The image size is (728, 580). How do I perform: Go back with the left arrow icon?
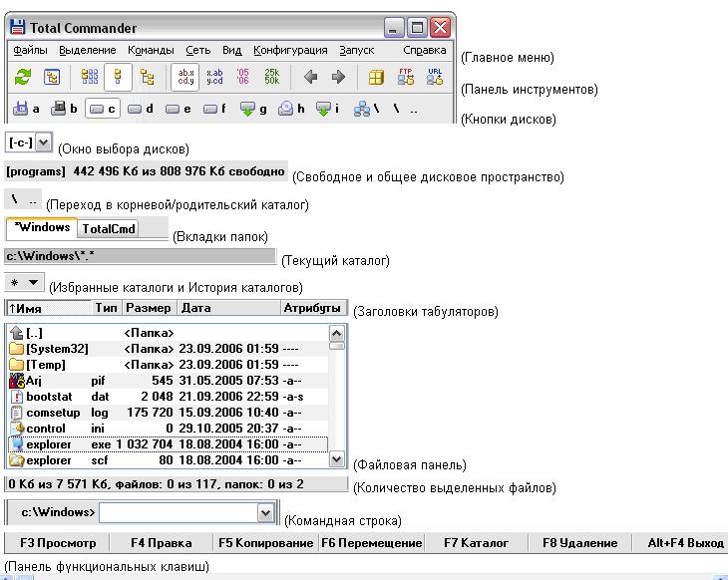pyautogui.click(x=310, y=77)
